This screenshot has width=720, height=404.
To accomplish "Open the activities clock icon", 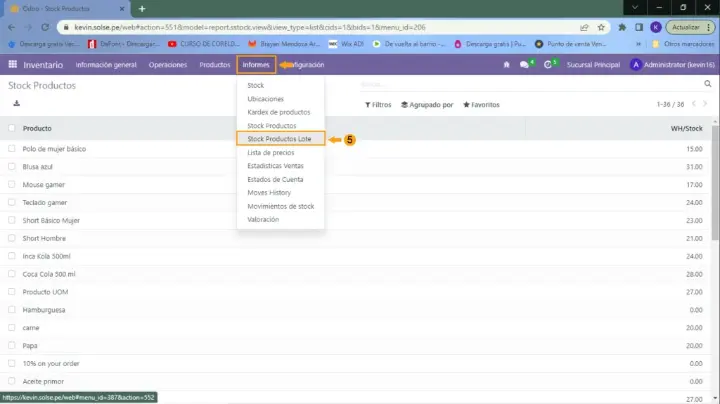I will (x=548, y=64).
